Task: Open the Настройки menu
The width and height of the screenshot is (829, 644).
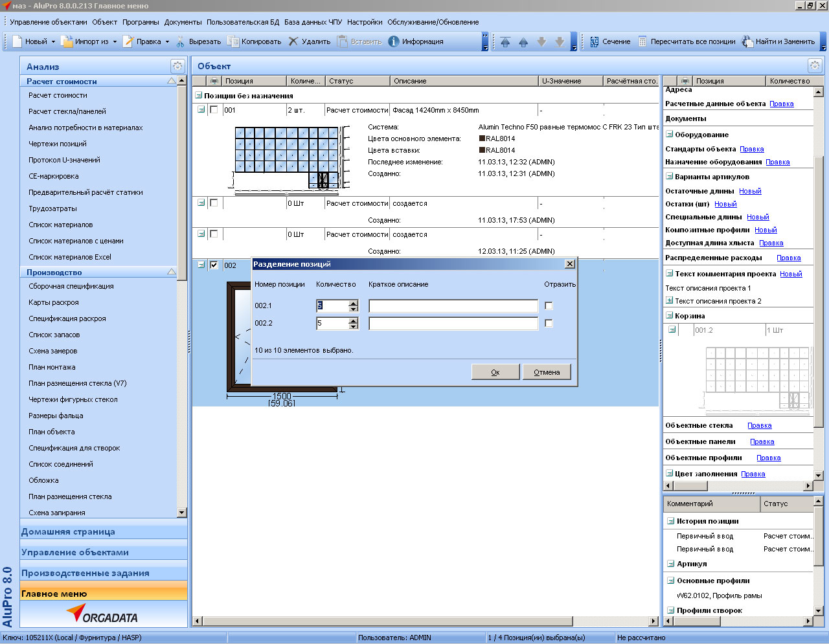Action: click(x=365, y=22)
